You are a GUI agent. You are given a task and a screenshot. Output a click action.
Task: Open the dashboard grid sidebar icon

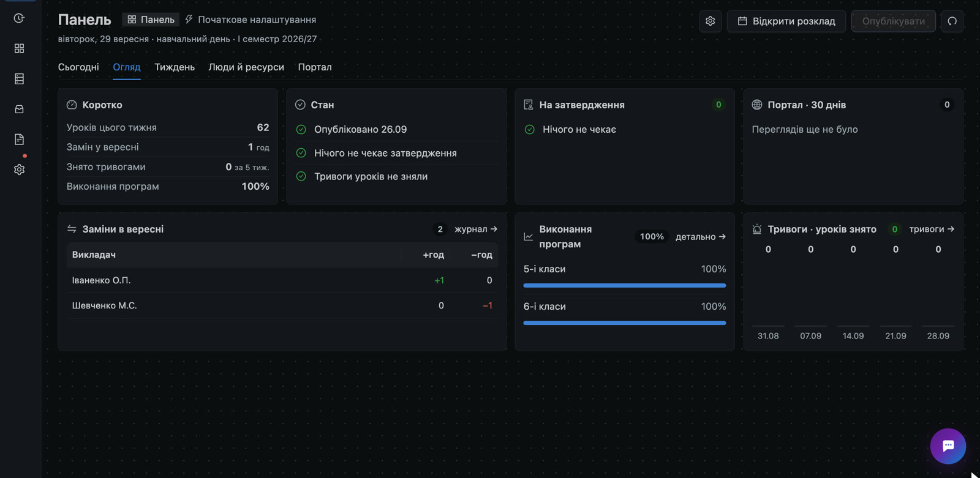pos(19,48)
